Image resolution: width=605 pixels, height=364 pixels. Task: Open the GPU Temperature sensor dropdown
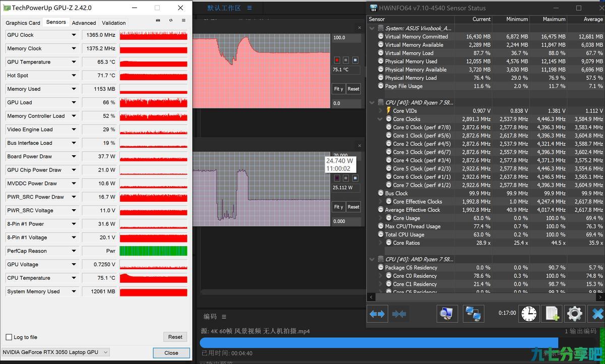(74, 62)
